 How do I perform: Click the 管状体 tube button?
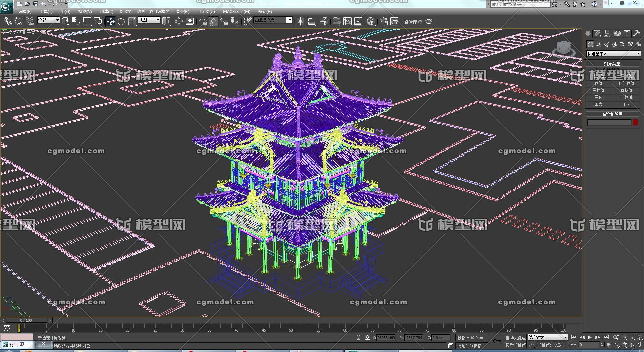pos(626,90)
